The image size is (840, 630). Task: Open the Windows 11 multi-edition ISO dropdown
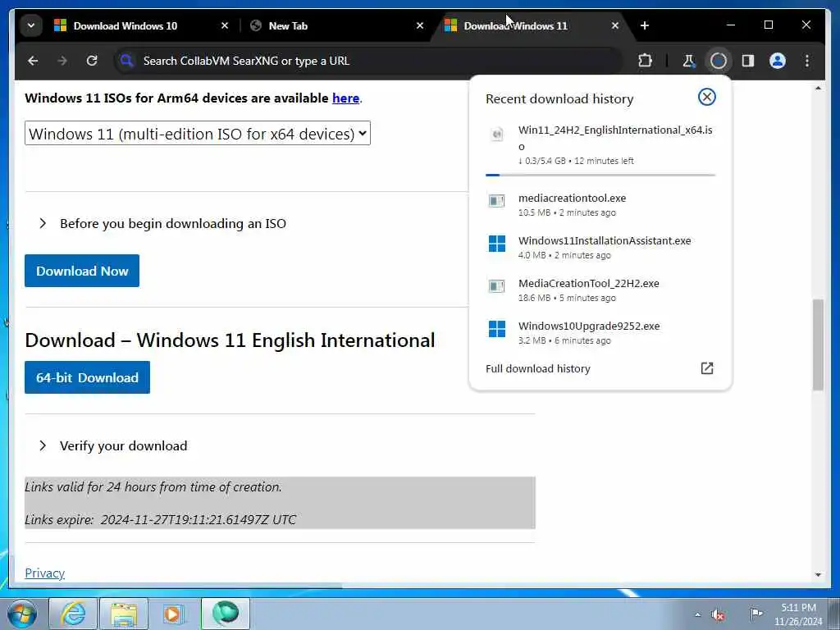click(197, 134)
